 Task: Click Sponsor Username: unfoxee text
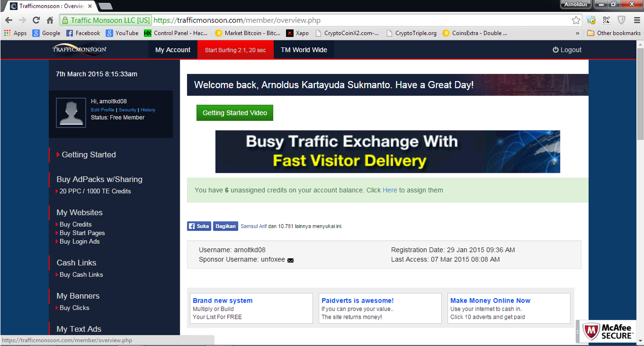point(242,260)
